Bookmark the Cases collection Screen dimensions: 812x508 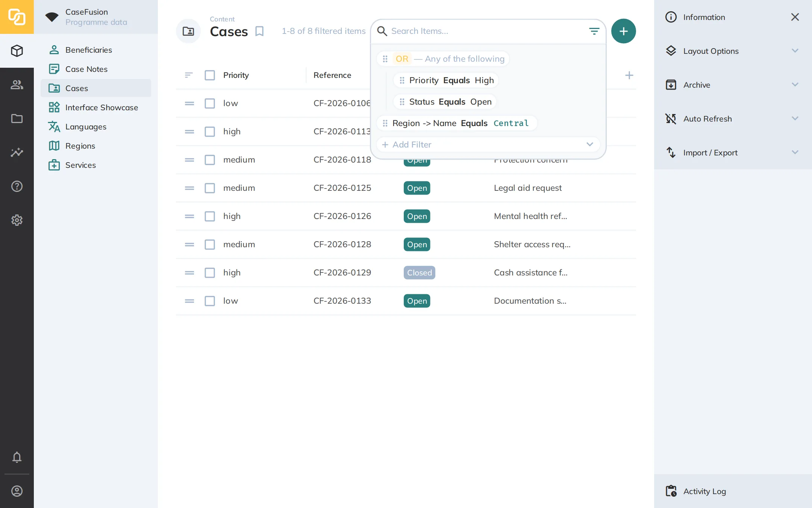point(259,31)
